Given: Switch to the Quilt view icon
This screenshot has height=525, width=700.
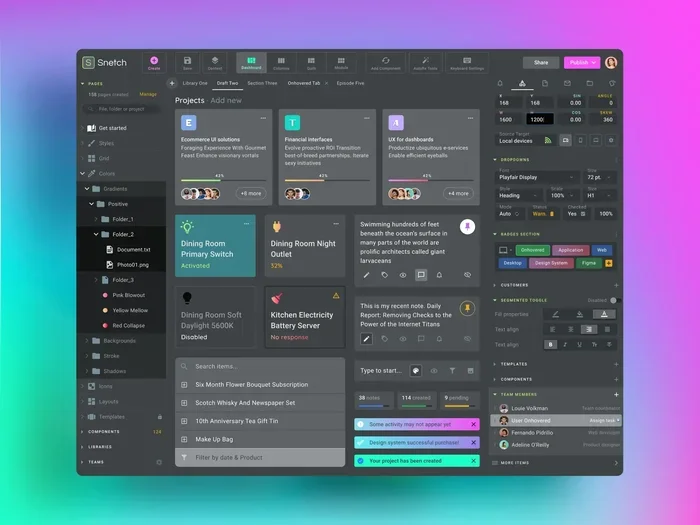Looking at the screenshot, I should [311, 63].
